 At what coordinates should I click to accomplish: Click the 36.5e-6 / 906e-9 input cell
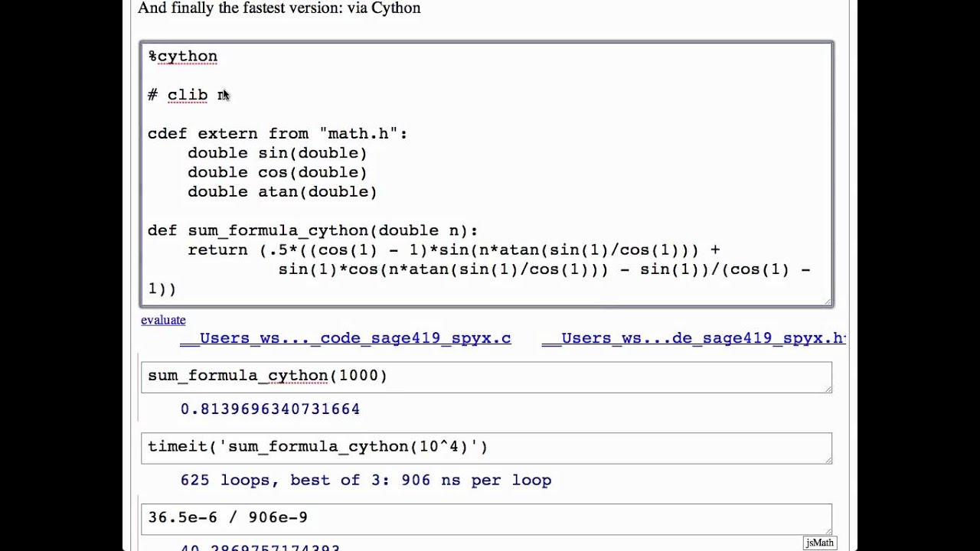486,519
